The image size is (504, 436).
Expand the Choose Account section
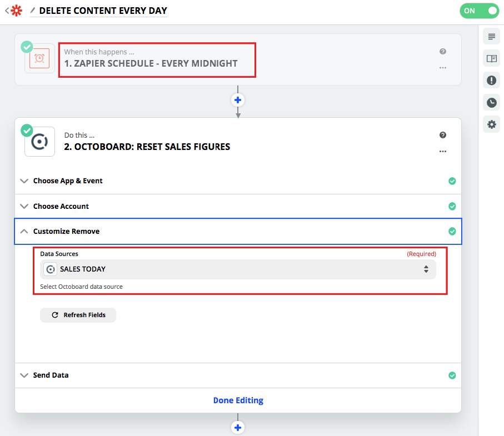pyautogui.click(x=238, y=206)
